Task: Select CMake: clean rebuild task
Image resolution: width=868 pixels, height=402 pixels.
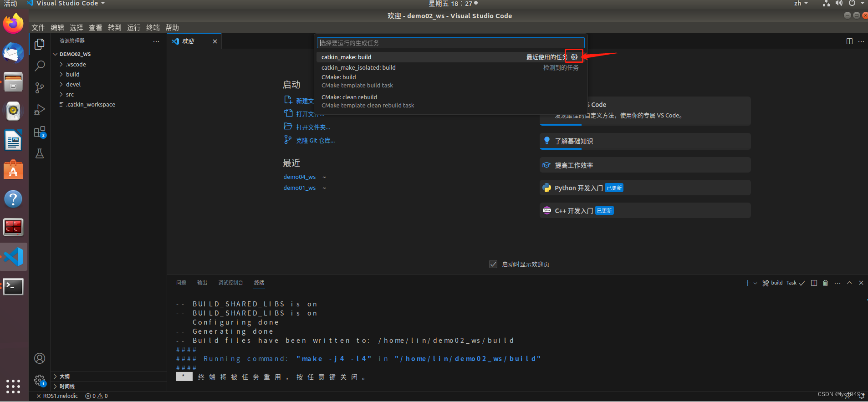Action: pyautogui.click(x=450, y=101)
